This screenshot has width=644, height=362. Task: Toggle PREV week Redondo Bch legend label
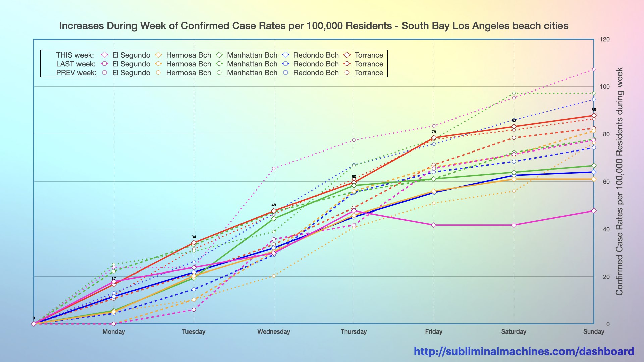tap(316, 73)
